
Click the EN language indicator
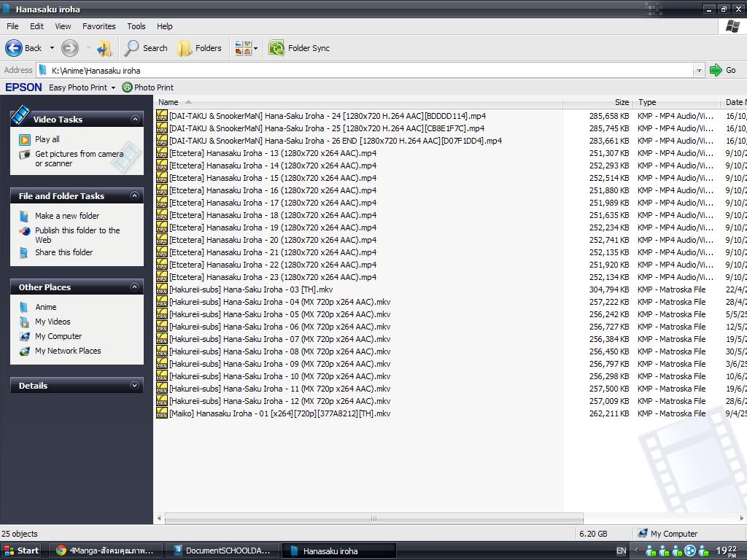622,551
